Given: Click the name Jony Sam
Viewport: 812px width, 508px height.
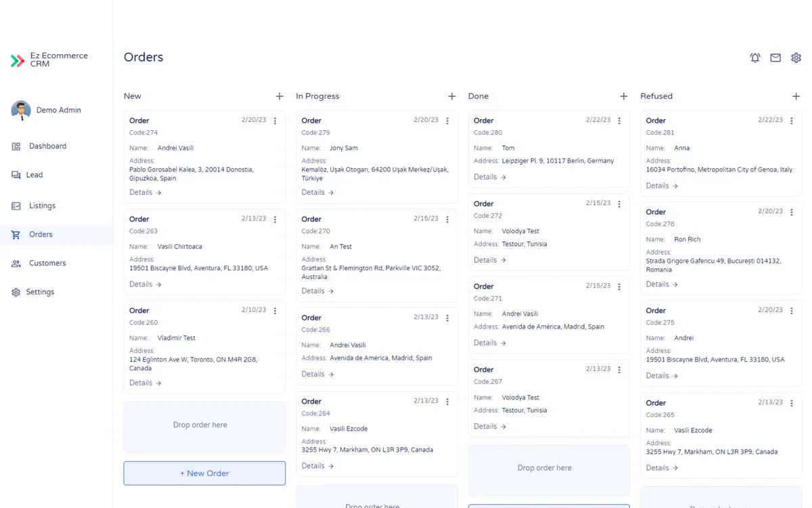Looking at the screenshot, I should click(x=344, y=148).
